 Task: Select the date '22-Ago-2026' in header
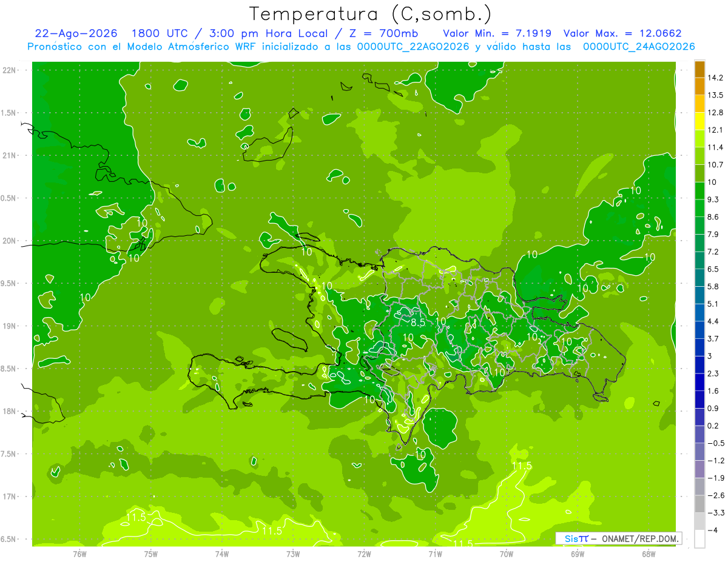tap(76, 33)
